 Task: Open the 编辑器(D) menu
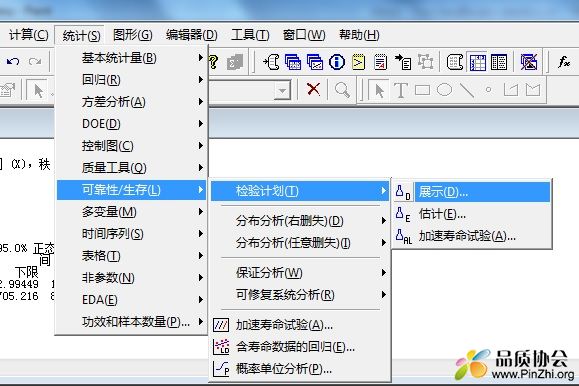[192, 35]
